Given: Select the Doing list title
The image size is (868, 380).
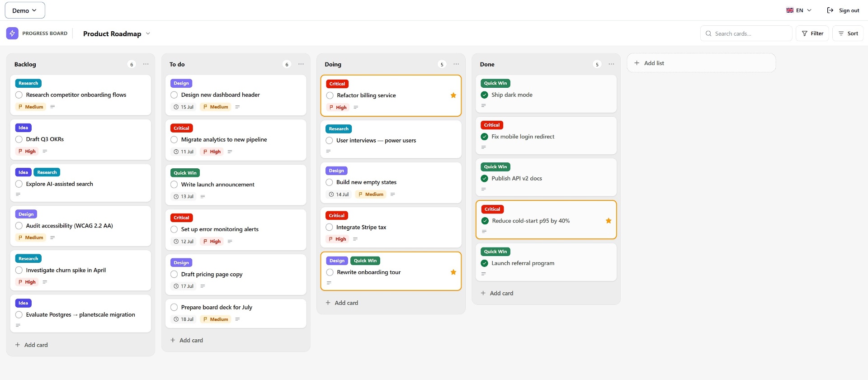Looking at the screenshot, I should pyautogui.click(x=333, y=65).
